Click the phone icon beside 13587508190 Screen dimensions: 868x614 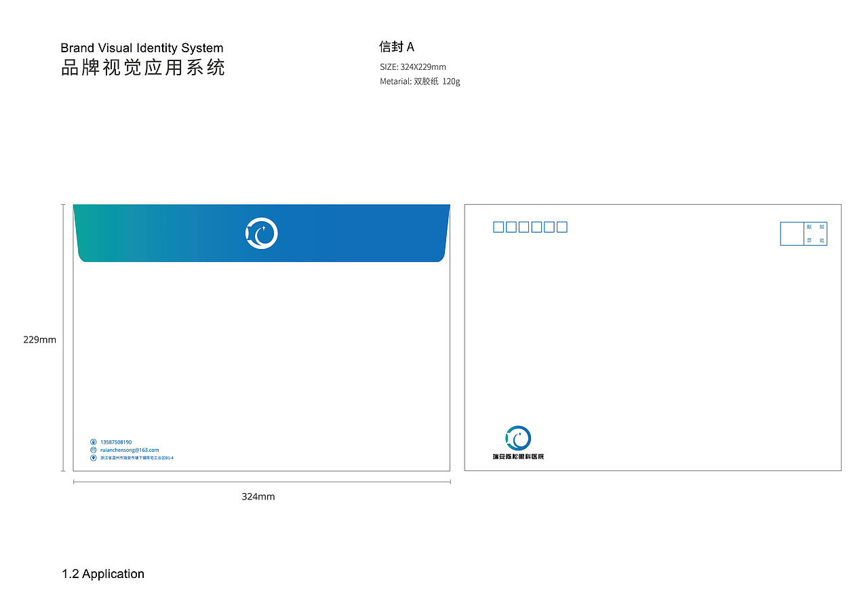click(93, 442)
